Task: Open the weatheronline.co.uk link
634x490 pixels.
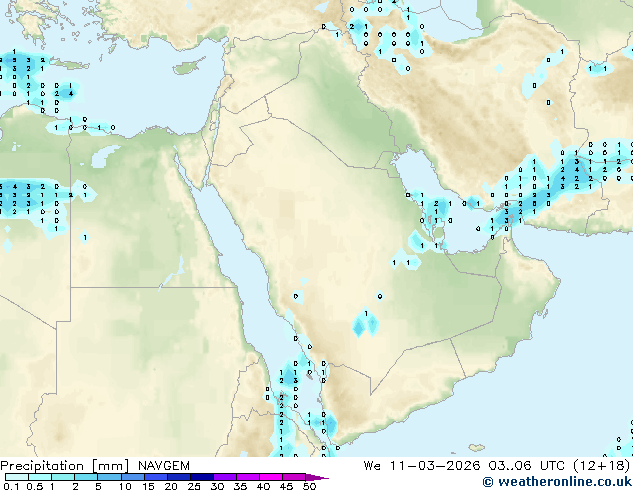Action: pos(557,482)
